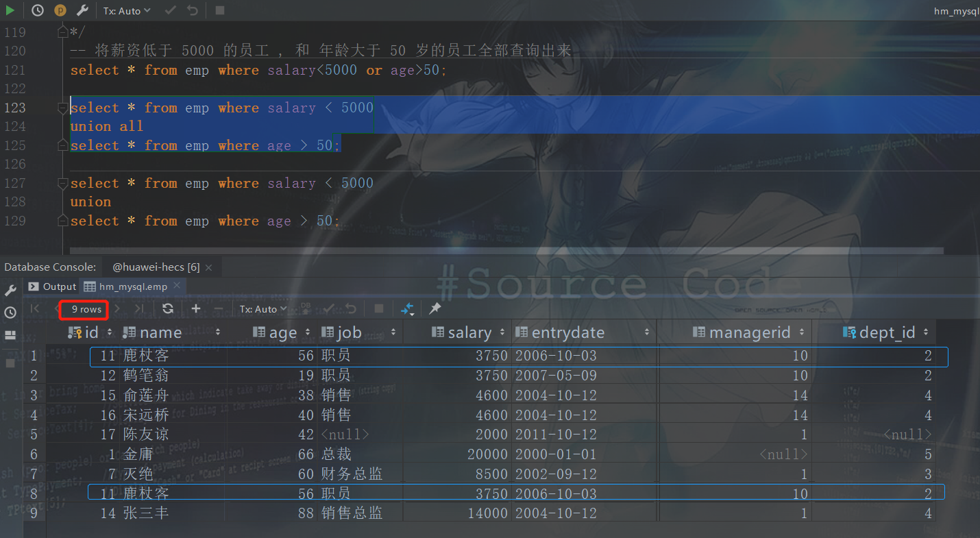
Task: Place the cursor on editor line number 121
Action: click(14, 70)
